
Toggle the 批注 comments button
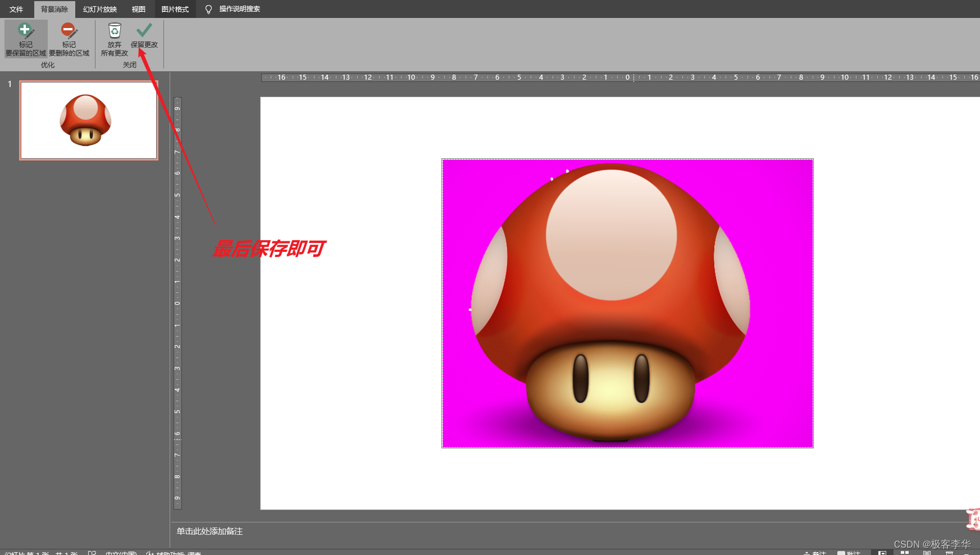pyautogui.click(x=849, y=553)
